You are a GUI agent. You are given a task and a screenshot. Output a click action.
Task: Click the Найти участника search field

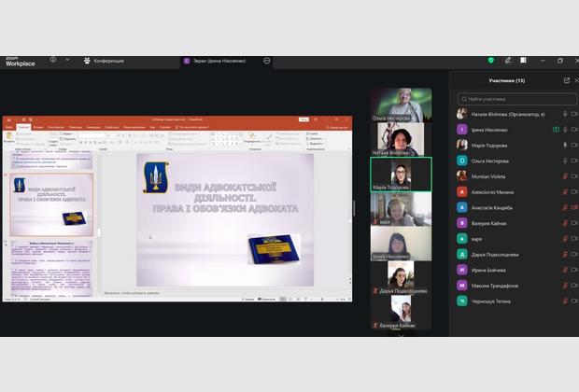516,99
